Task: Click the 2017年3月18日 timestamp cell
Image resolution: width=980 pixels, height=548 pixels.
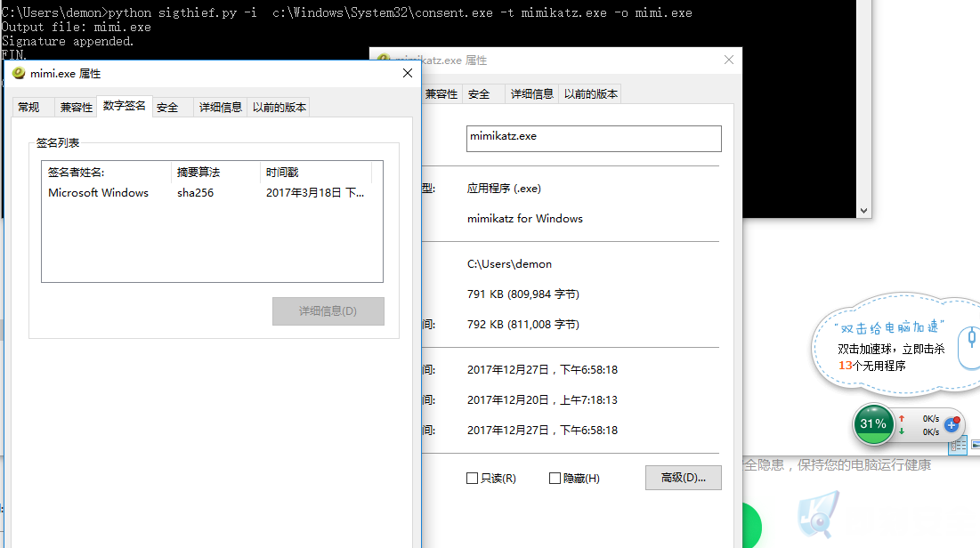Action: pyautogui.click(x=315, y=192)
